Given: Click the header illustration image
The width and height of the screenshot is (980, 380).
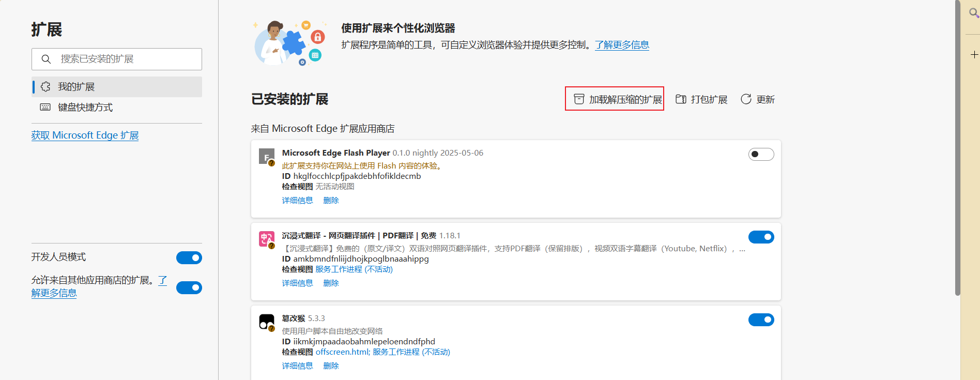Looking at the screenshot, I should click(290, 43).
